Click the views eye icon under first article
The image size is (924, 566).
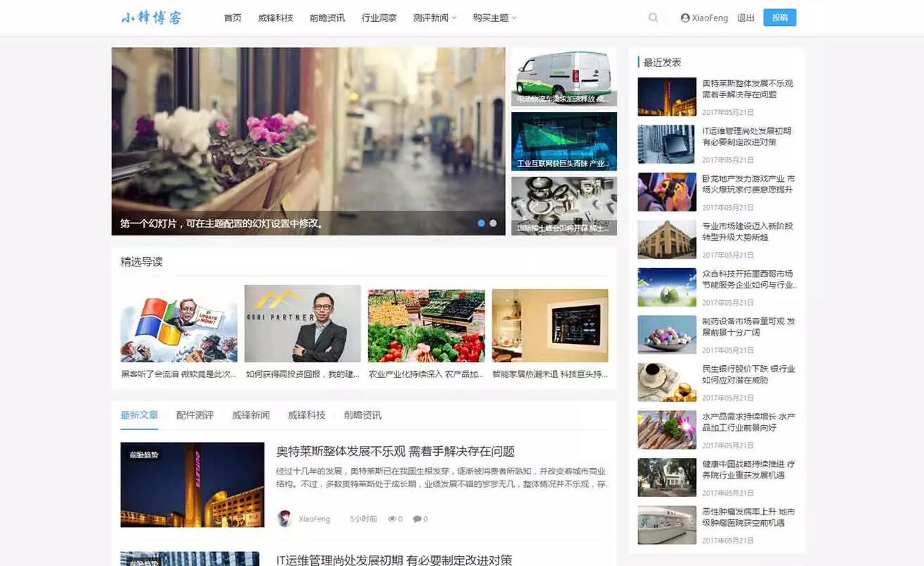(391, 519)
